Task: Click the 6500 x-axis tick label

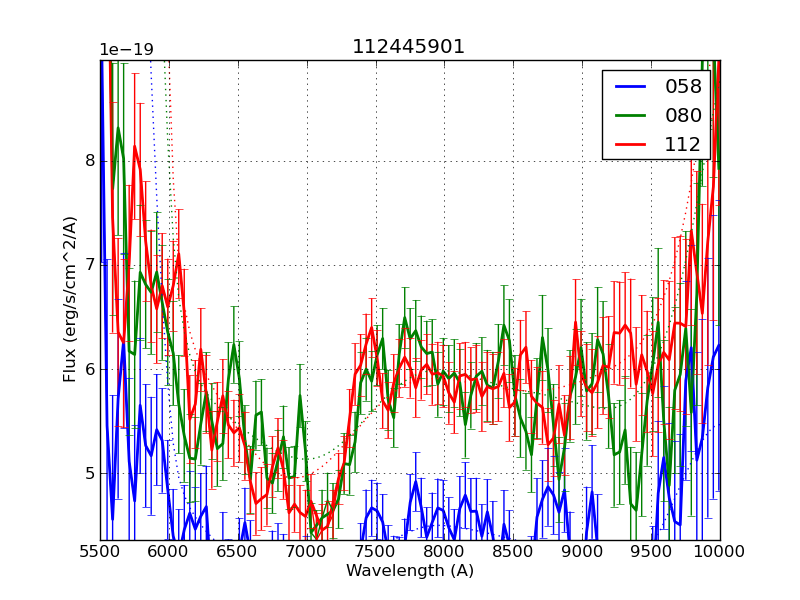Action: [238, 551]
